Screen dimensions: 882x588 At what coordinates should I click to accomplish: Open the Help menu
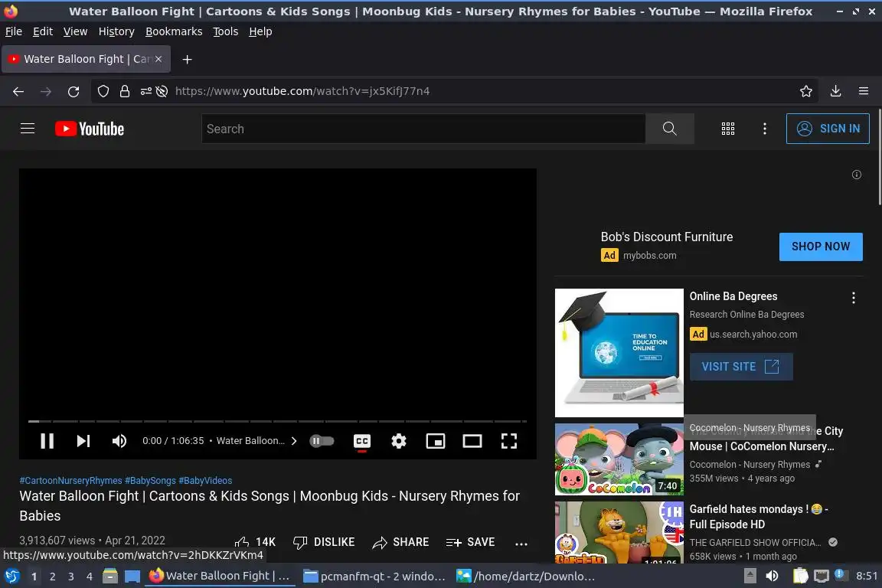(260, 31)
